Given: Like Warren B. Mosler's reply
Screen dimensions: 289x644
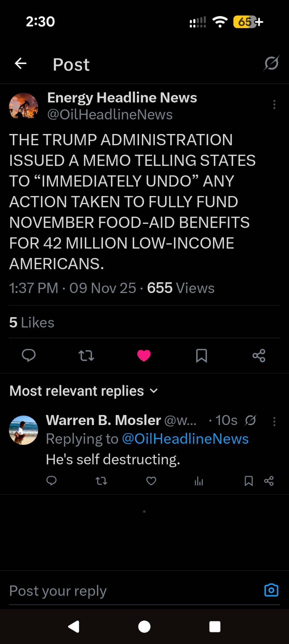Looking at the screenshot, I should click(151, 481).
